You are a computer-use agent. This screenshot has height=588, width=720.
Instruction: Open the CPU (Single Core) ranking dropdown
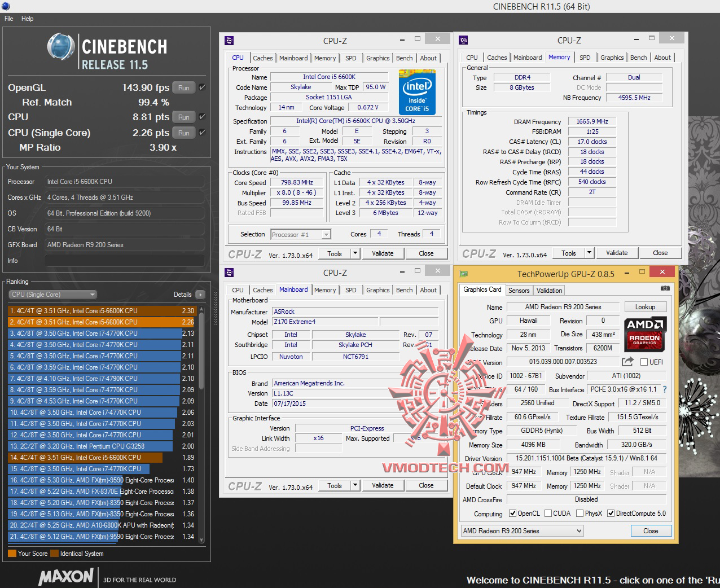[52, 295]
